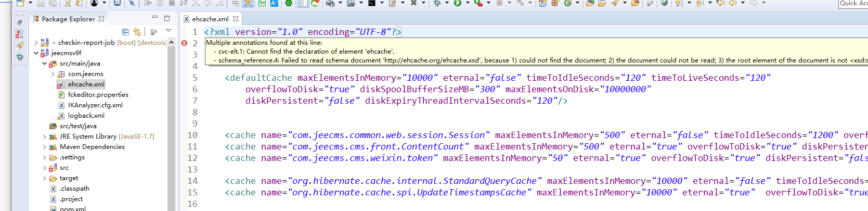Go to Last Edit Location icon
This screenshot has height=211, width=868.
pos(720,3)
